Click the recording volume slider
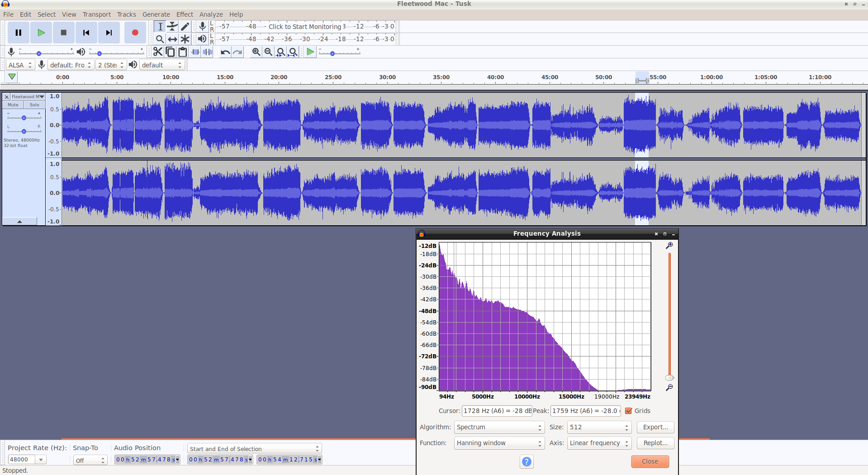 point(46,53)
